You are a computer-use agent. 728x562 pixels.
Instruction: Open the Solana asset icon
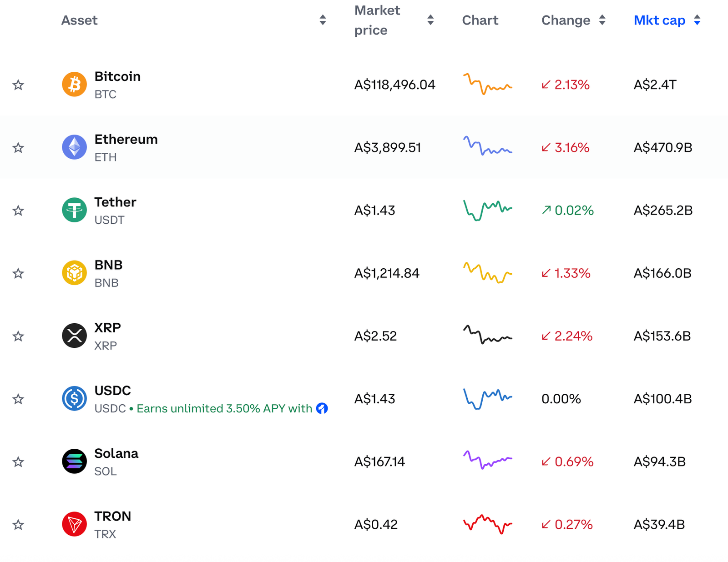pyautogui.click(x=74, y=462)
